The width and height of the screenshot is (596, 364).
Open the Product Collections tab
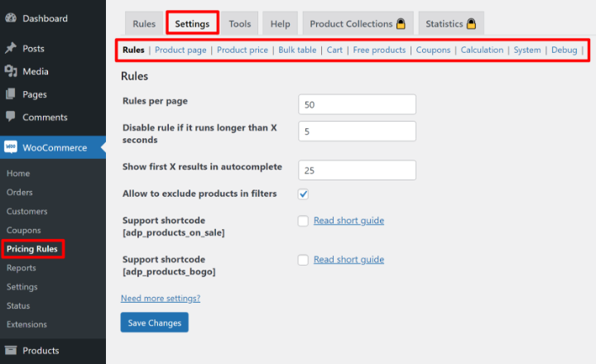pyautogui.click(x=358, y=24)
